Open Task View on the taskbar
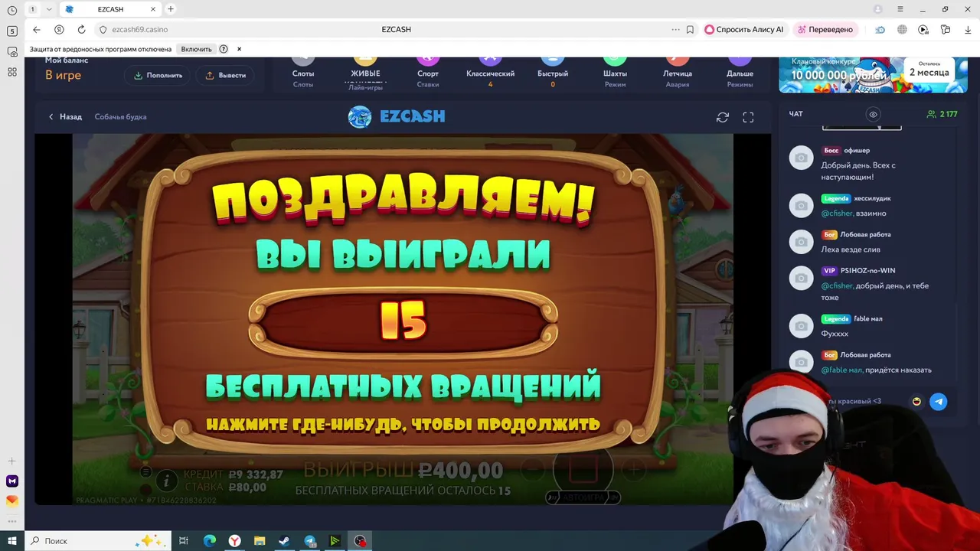 click(184, 541)
